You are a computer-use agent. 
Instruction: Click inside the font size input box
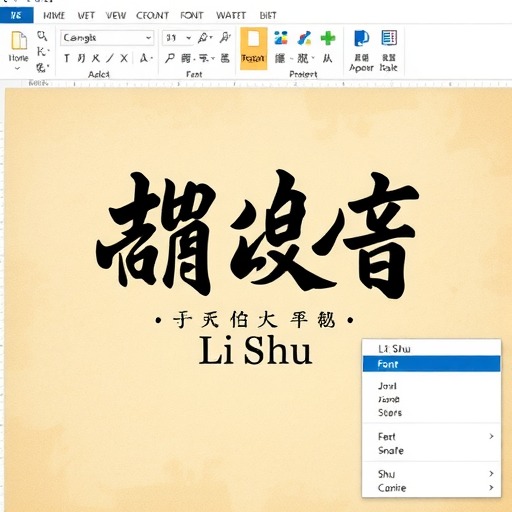click(173, 38)
